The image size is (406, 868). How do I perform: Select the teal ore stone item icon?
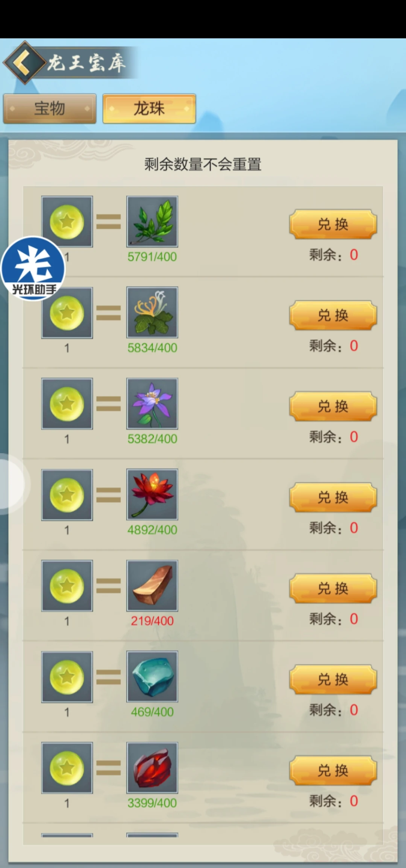[152, 677]
